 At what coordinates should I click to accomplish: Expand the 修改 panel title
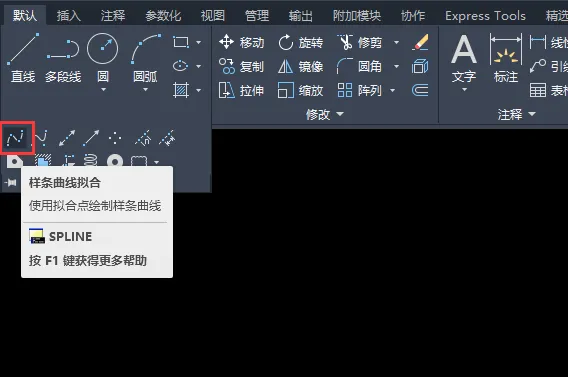[325, 114]
